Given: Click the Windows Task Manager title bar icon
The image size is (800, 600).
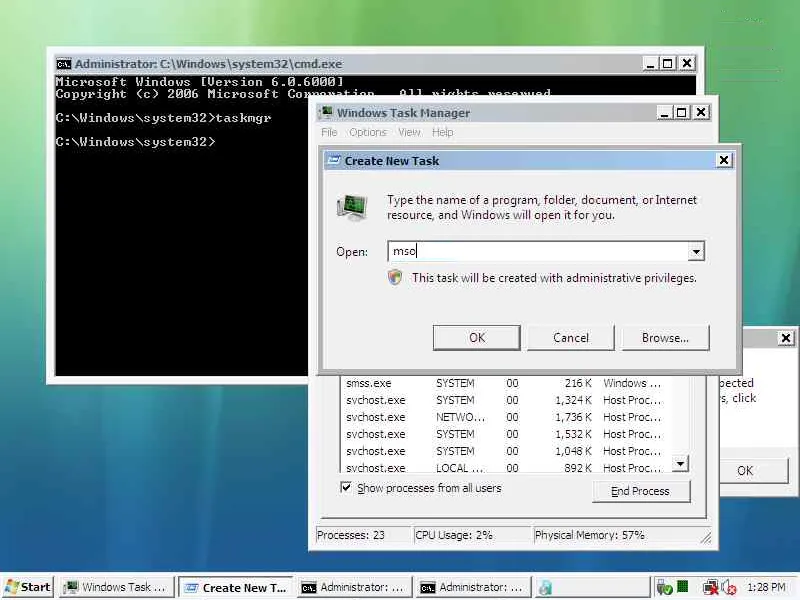Looking at the screenshot, I should [326, 112].
